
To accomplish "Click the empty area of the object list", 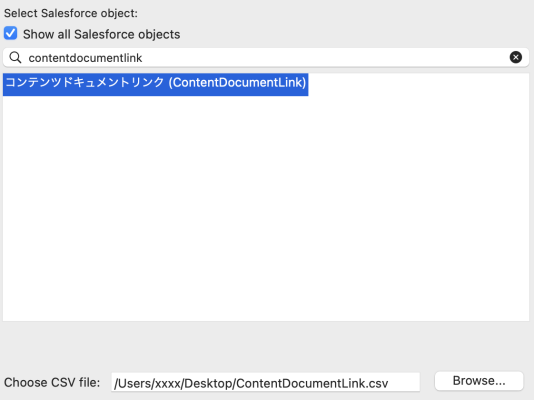I will (266, 208).
